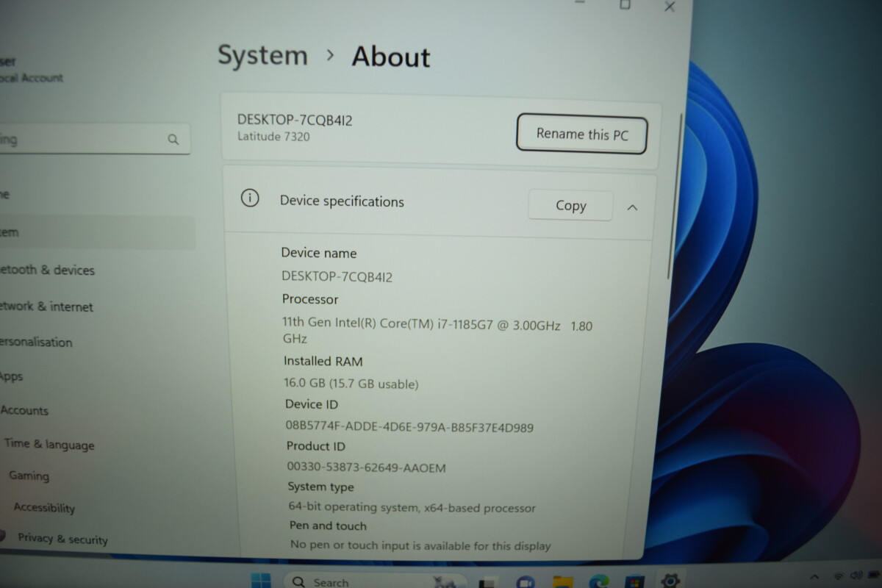The height and width of the screenshot is (588, 882).
Task: Click the Rename this PC button
Action: (581, 135)
